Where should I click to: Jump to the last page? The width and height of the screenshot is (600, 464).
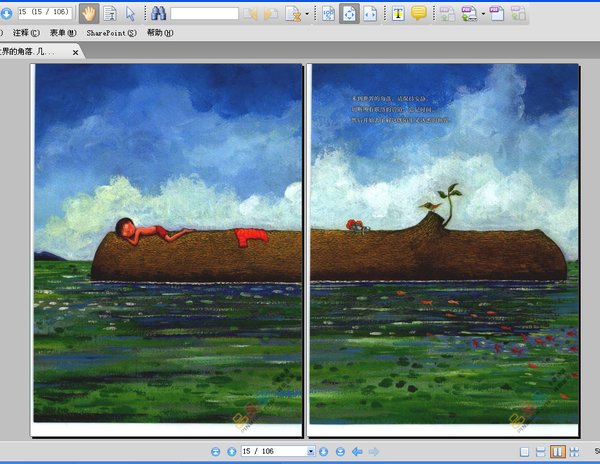point(340,452)
